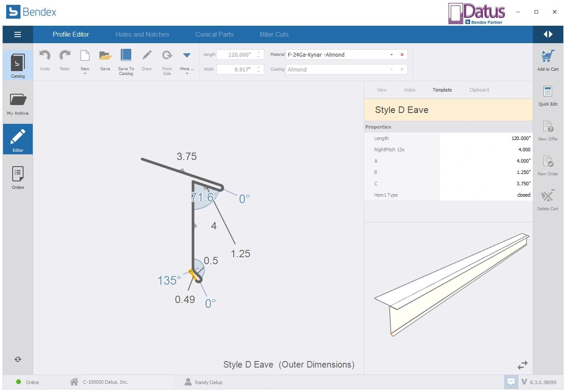
Task: Expand the New document dropdown
Action: tap(85, 73)
